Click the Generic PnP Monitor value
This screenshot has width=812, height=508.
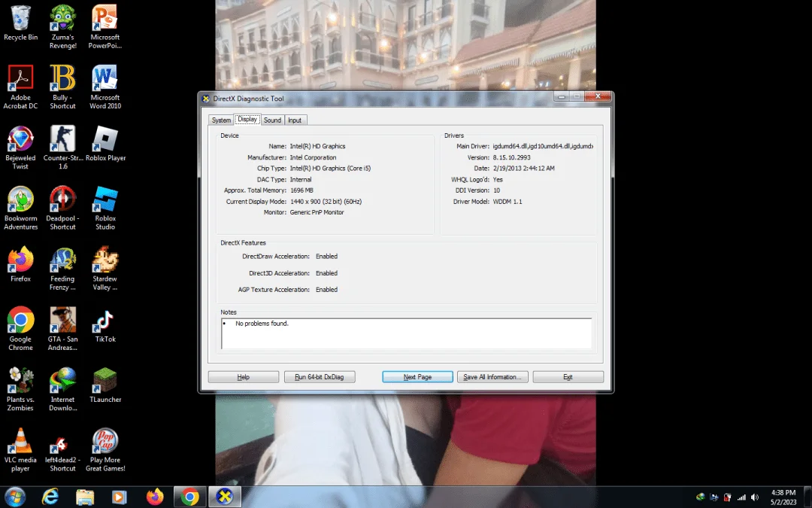pyautogui.click(x=317, y=212)
